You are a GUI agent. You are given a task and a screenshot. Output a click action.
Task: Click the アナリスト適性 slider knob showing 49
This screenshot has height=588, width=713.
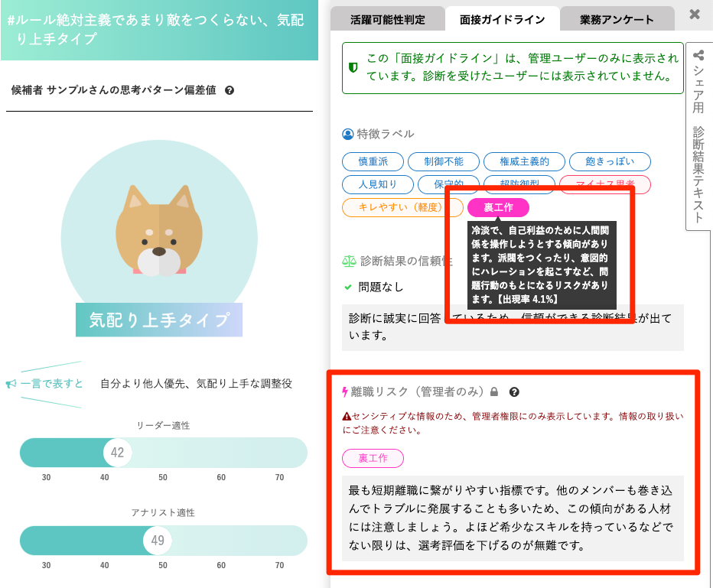(x=158, y=541)
